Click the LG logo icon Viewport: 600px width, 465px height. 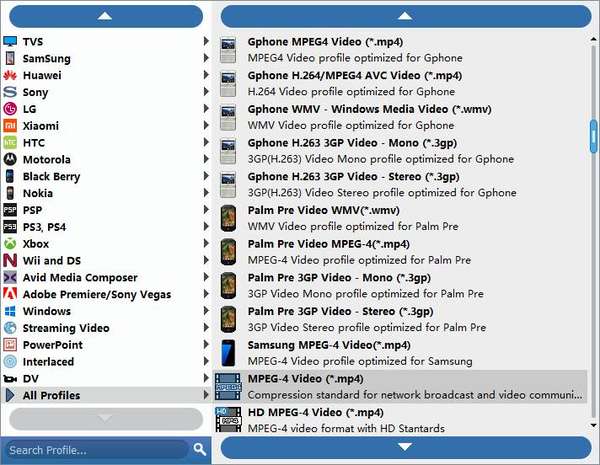tap(10, 109)
